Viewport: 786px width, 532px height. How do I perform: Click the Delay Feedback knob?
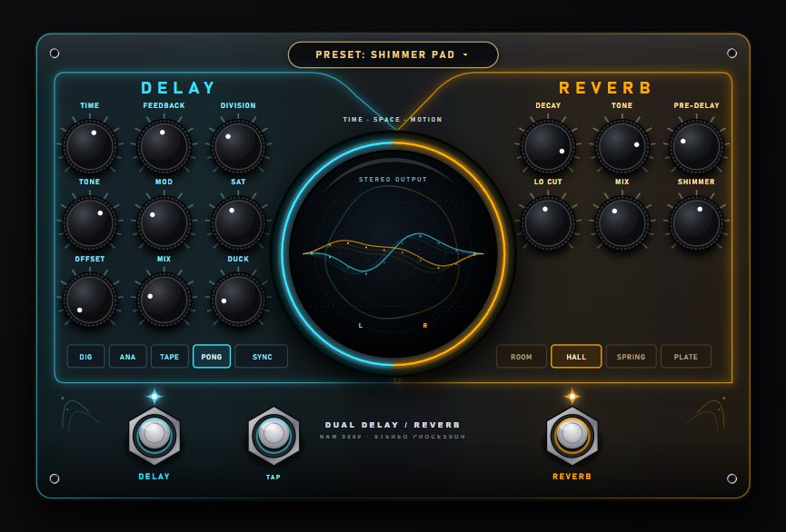[x=164, y=147]
